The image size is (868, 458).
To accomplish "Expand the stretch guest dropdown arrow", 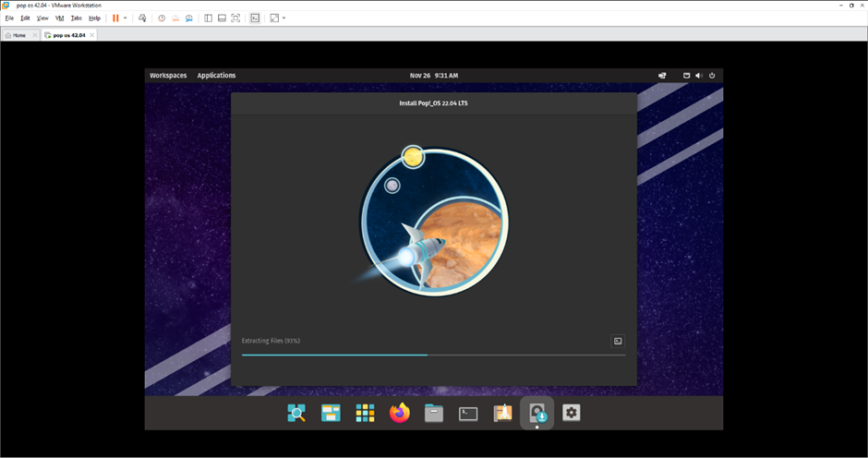I will tap(283, 18).
